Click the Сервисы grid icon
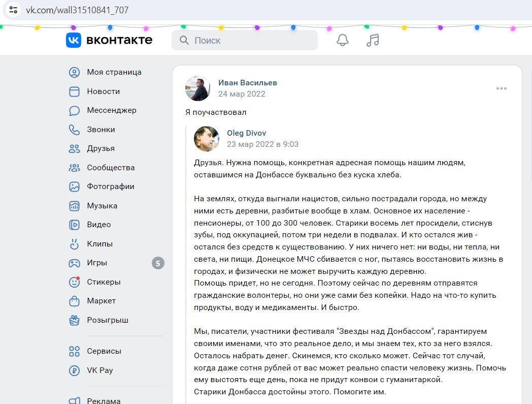This screenshot has height=404, width=532. pos(74,351)
